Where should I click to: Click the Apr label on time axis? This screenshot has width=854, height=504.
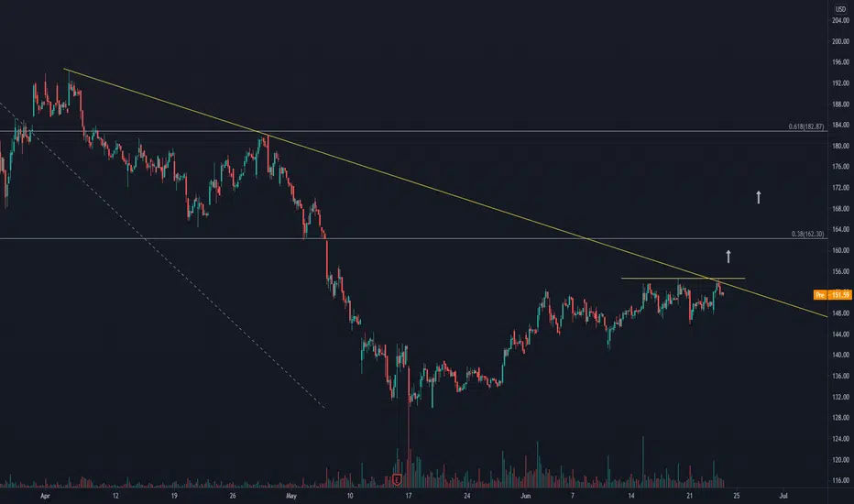(45, 496)
